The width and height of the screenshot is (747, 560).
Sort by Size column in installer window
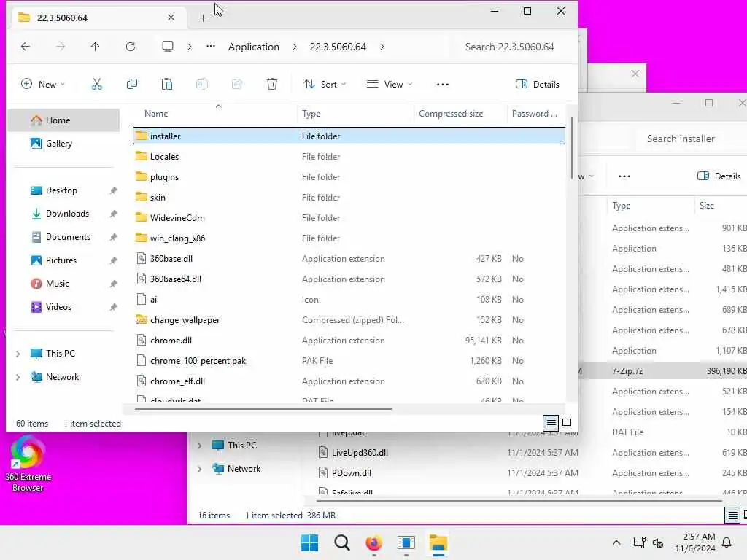[706, 206]
